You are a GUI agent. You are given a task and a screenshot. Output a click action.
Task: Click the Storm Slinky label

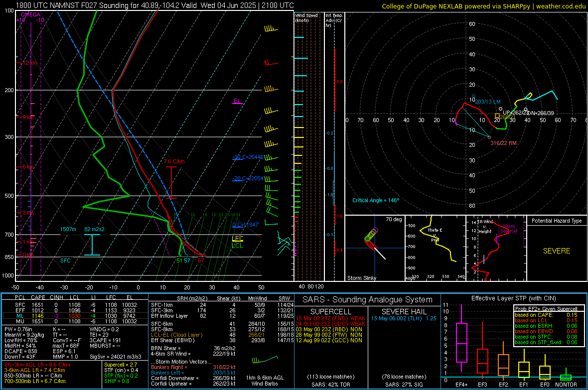click(361, 278)
